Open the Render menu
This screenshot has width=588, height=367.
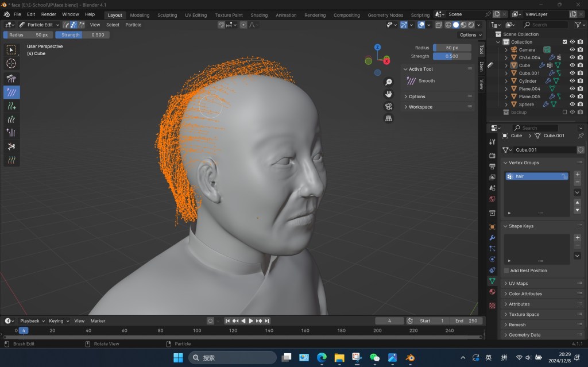tap(48, 14)
